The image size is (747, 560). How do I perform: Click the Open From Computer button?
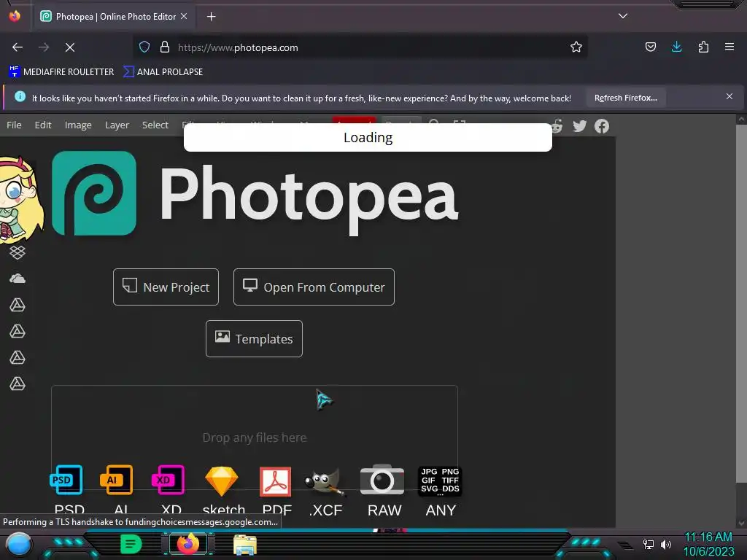[314, 287]
